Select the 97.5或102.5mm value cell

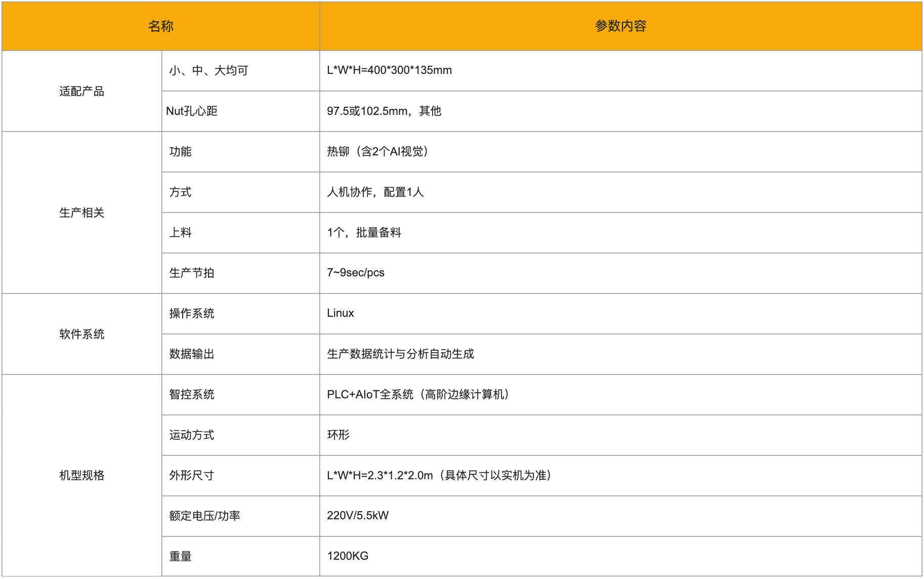click(384, 111)
